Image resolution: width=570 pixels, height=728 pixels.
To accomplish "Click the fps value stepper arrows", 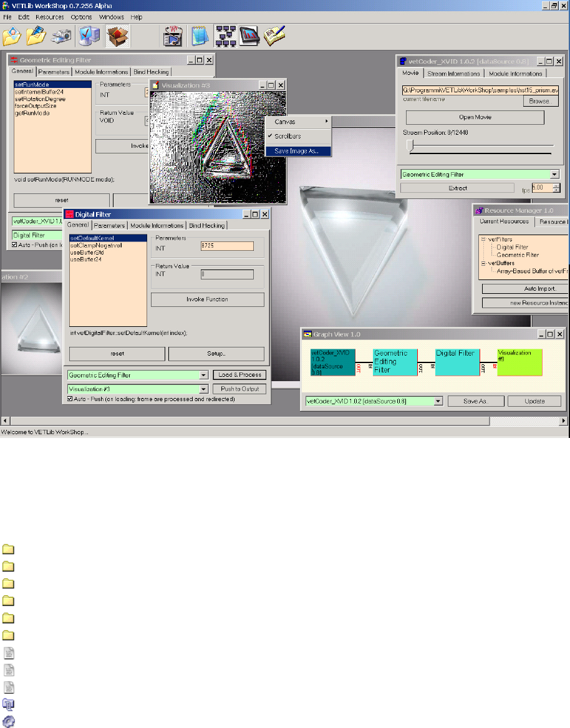I will 556,188.
